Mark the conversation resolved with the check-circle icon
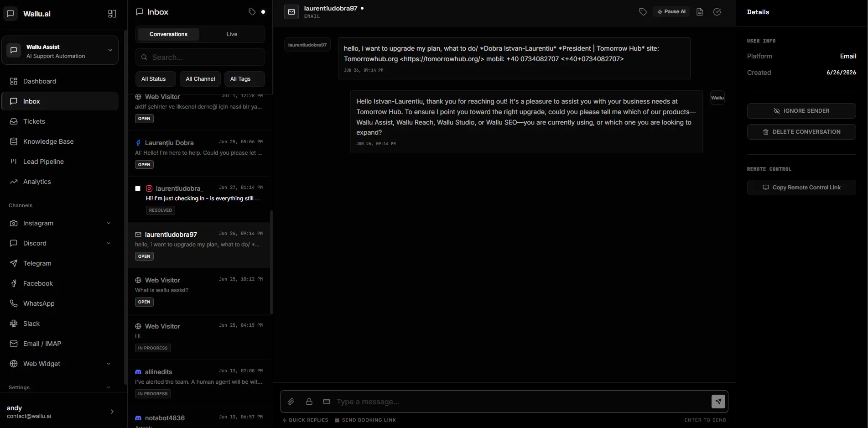Screen dimensions: 868x428 (717, 12)
